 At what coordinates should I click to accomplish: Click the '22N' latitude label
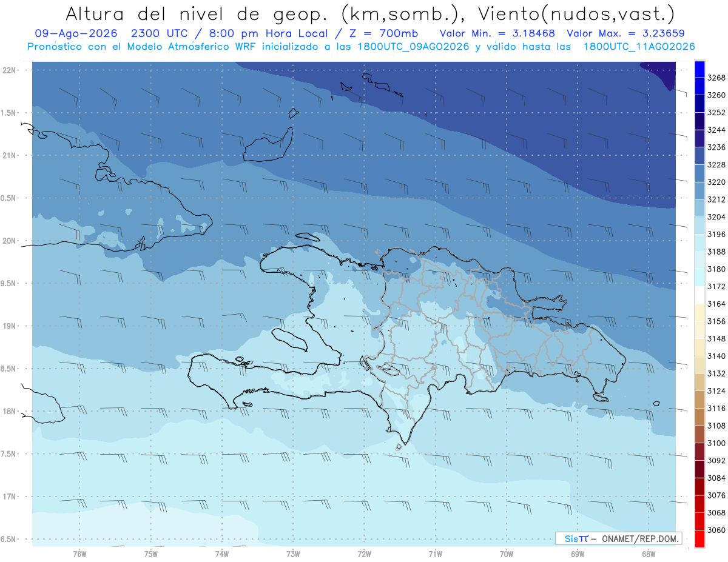9,70
